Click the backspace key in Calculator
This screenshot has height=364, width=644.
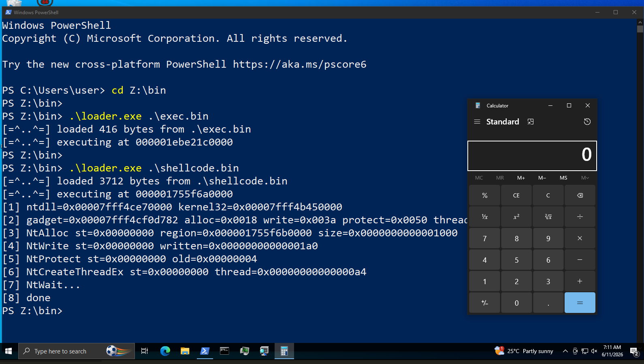[580, 195]
